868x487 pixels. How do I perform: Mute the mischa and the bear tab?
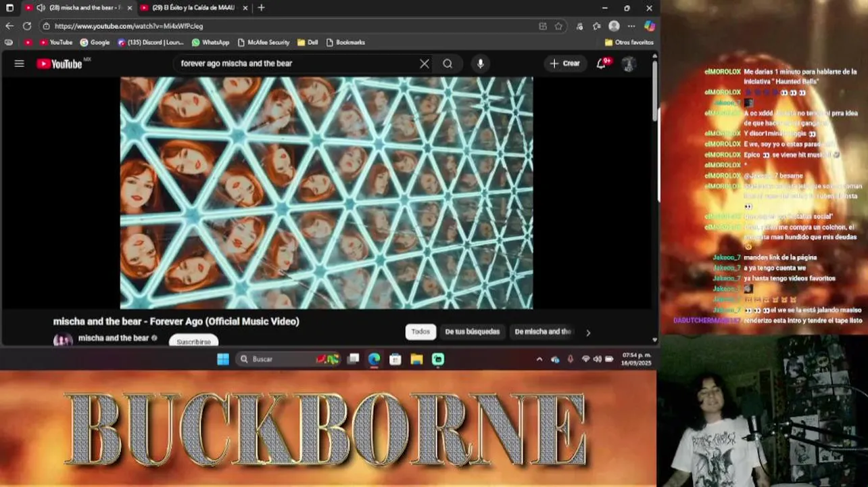point(41,8)
